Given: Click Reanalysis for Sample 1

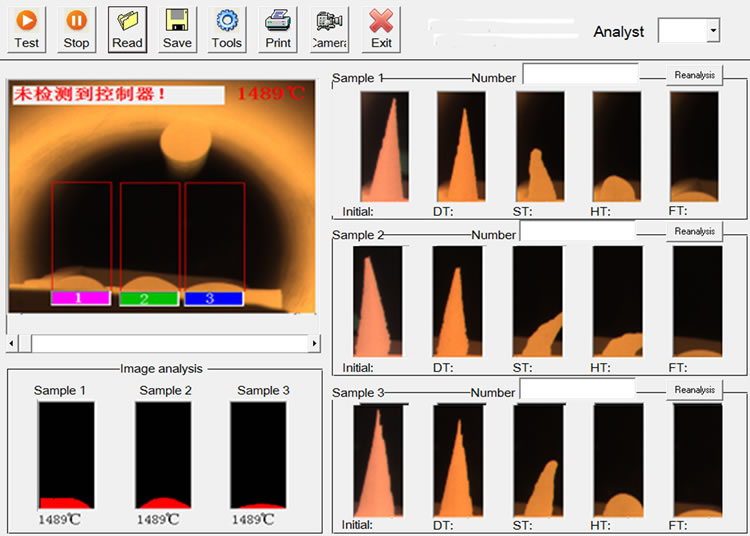Looking at the screenshot, I should (x=694, y=76).
